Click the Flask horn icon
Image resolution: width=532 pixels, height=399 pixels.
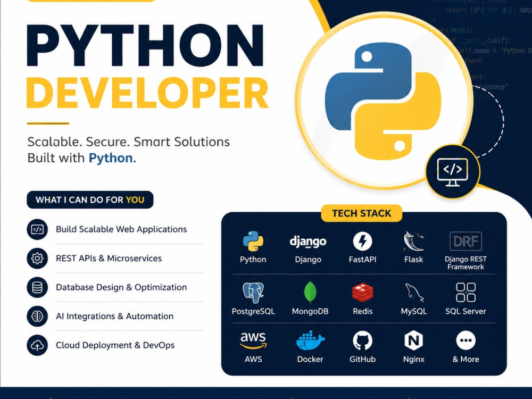pyautogui.click(x=413, y=241)
